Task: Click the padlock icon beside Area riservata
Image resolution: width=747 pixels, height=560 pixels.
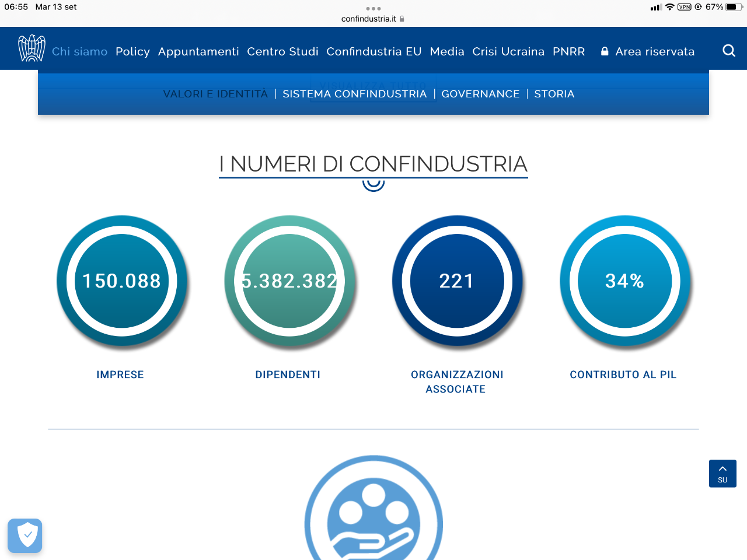Action: pyautogui.click(x=605, y=51)
